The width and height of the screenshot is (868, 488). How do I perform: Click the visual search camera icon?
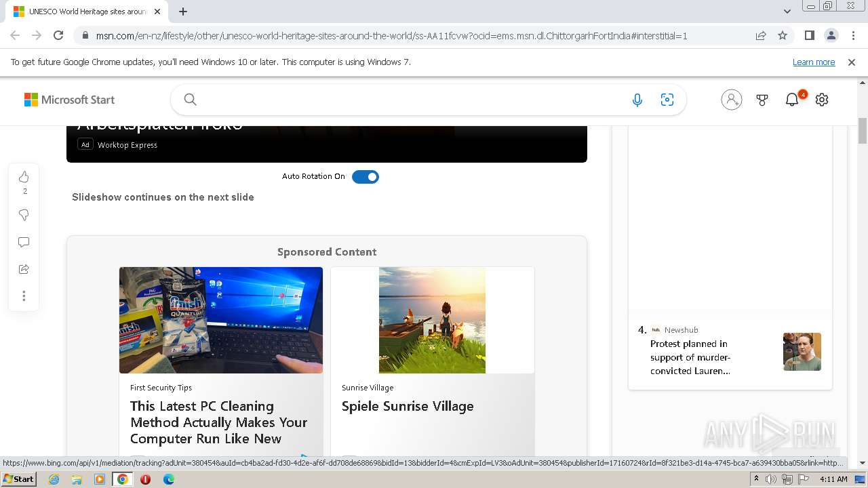coord(667,100)
